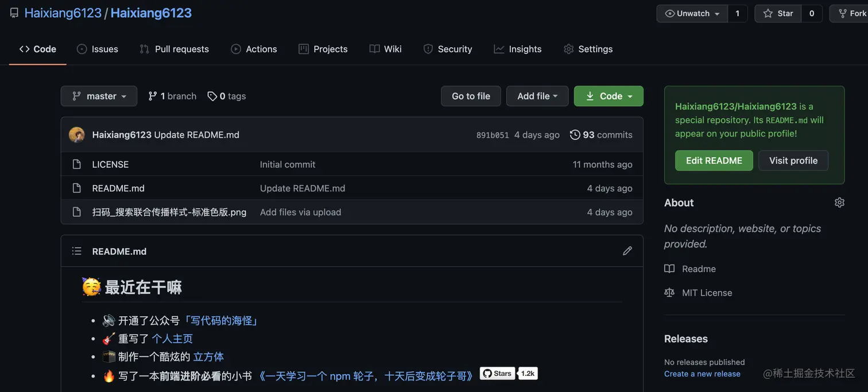The image size is (868, 392).
Task: Open the bold Haixiang6123 repository name link
Action: 151,13
